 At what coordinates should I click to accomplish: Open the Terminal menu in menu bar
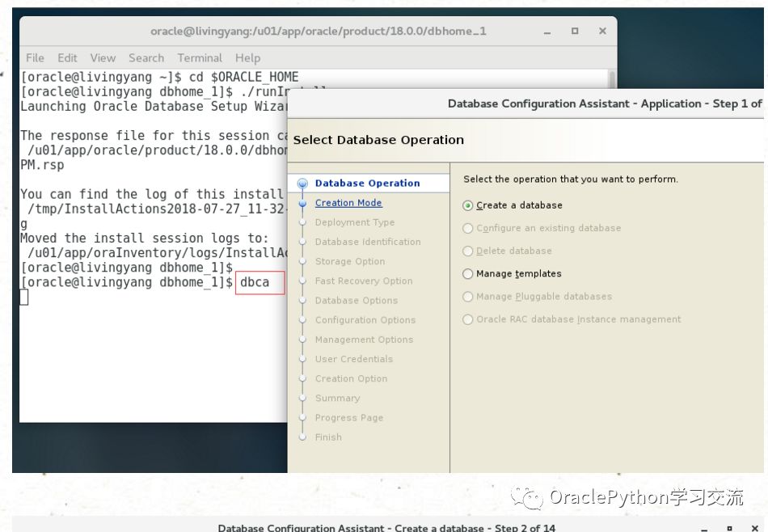(200, 57)
